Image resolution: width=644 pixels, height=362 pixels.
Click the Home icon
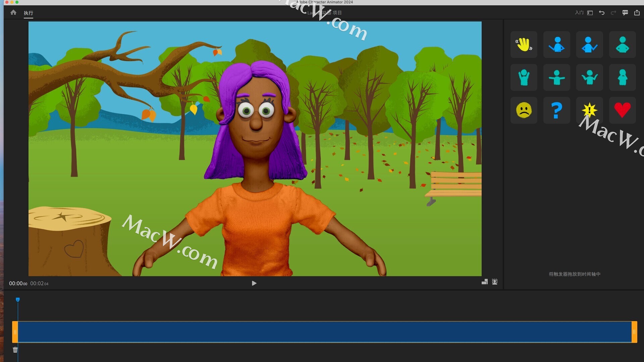pos(13,12)
